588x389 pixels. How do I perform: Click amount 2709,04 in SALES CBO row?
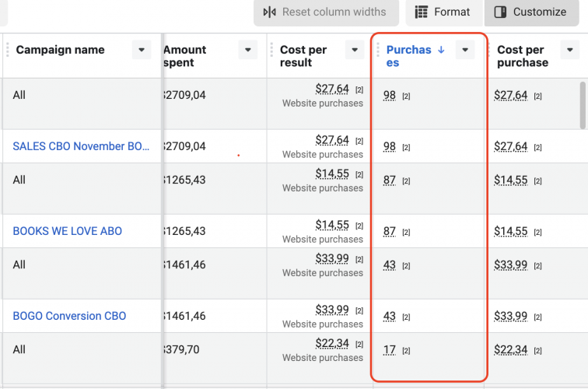point(184,146)
